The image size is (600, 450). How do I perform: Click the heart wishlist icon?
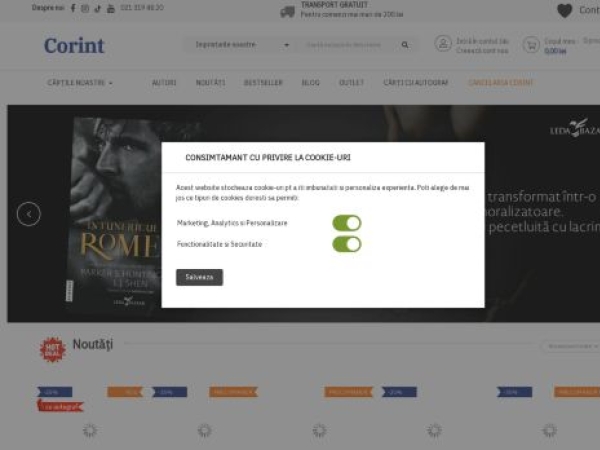click(x=564, y=10)
